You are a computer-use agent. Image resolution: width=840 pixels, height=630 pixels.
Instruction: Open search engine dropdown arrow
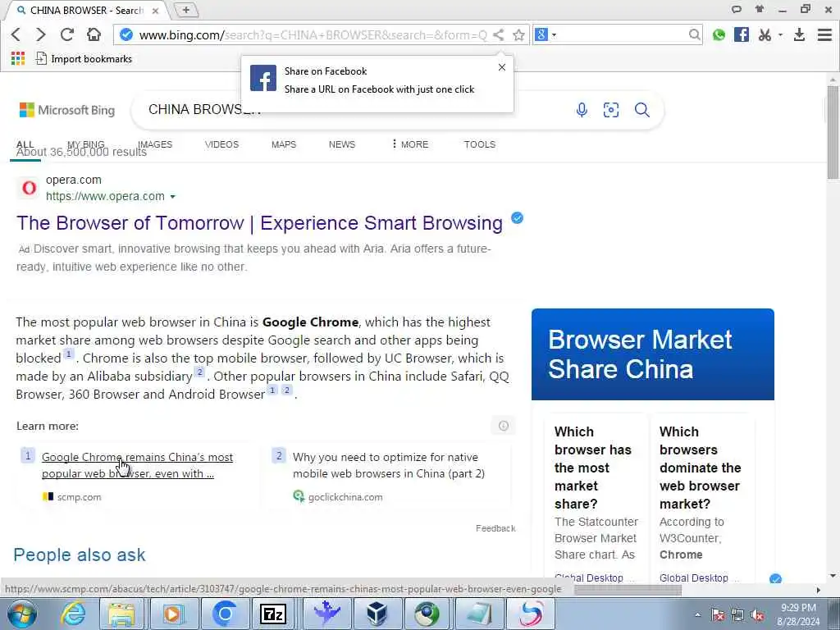point(554,35)
